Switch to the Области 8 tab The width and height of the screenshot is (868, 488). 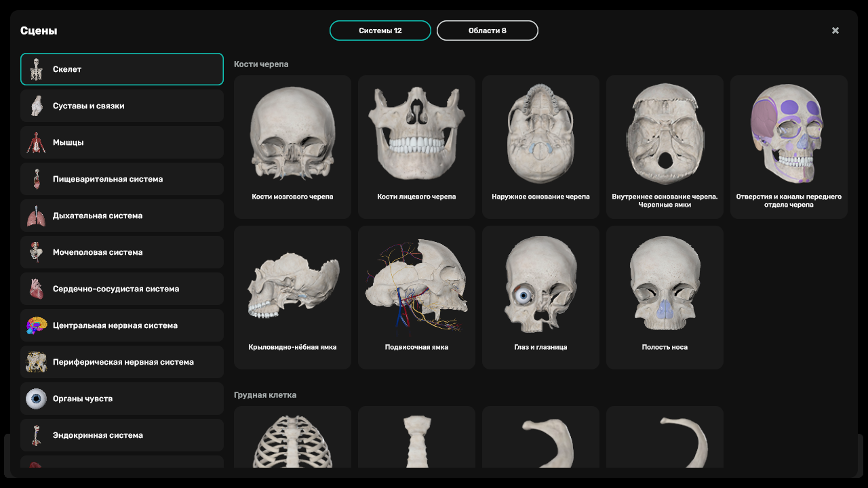488,30
